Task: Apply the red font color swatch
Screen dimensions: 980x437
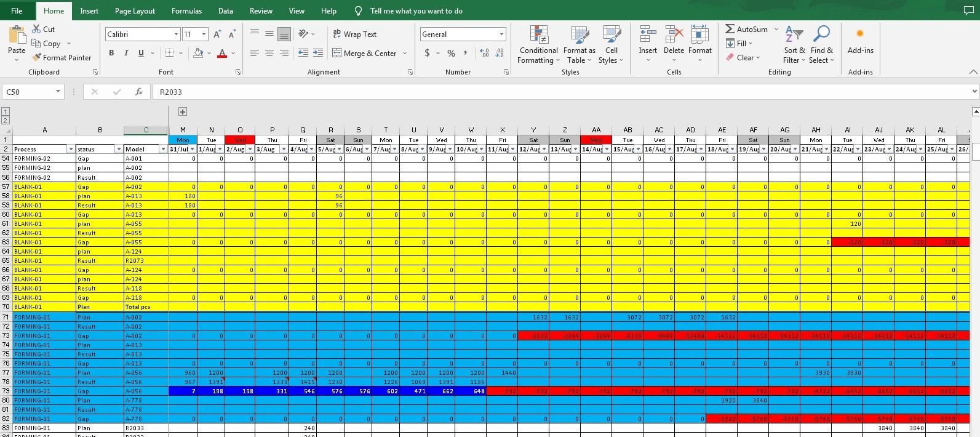Action: coord(222,54)
